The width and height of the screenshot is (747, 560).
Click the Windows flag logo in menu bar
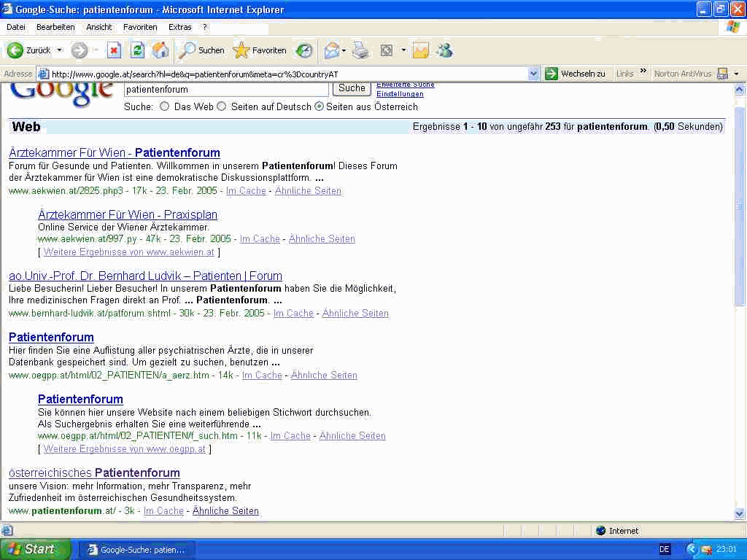tap(733, 27)
